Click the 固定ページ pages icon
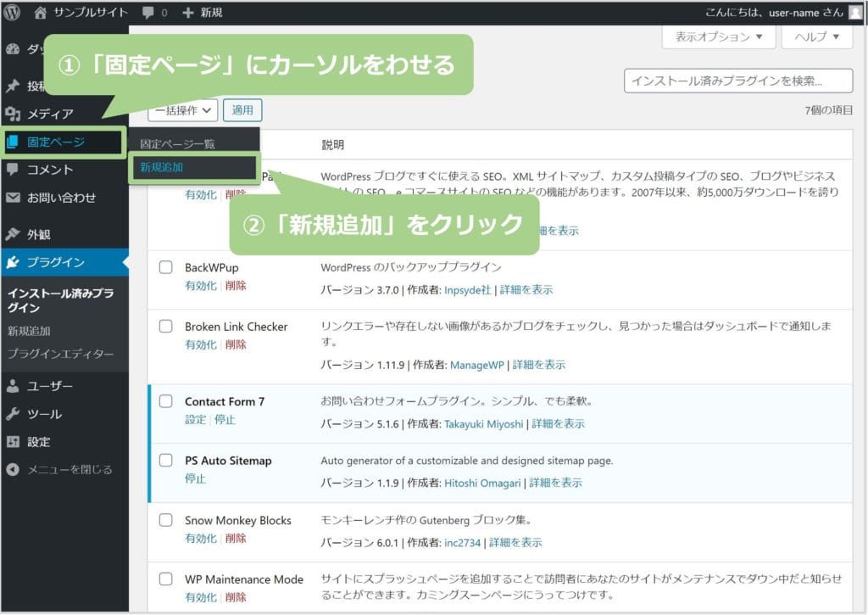The width and height of the screenshot is (868, 615). pos(13,142)
